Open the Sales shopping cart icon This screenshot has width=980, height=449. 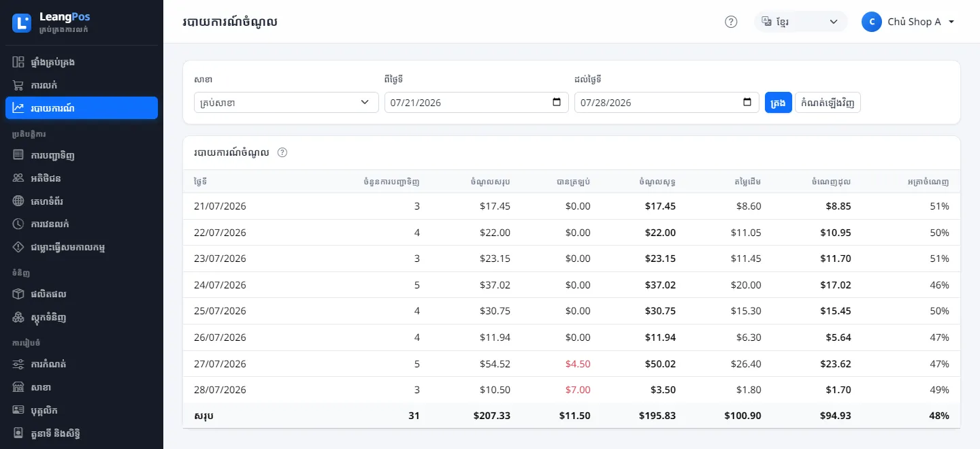pos(18,85)
